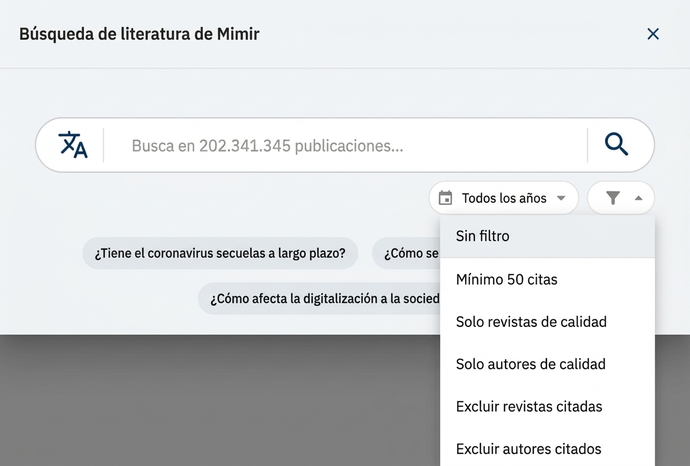This screenshot has height=466, width=690.
Task: Click the coronavirus secuelas suggestion chip
Action: pos(220,253)
